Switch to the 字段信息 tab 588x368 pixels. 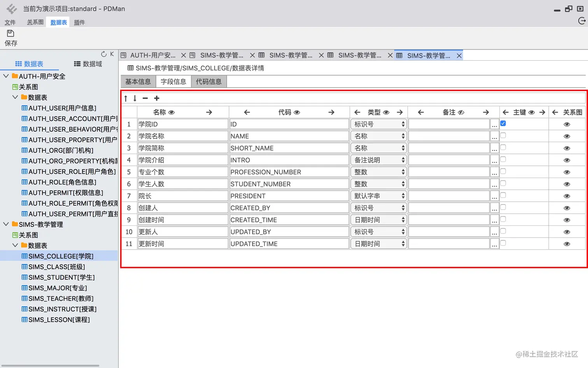[x=173, y=82]
